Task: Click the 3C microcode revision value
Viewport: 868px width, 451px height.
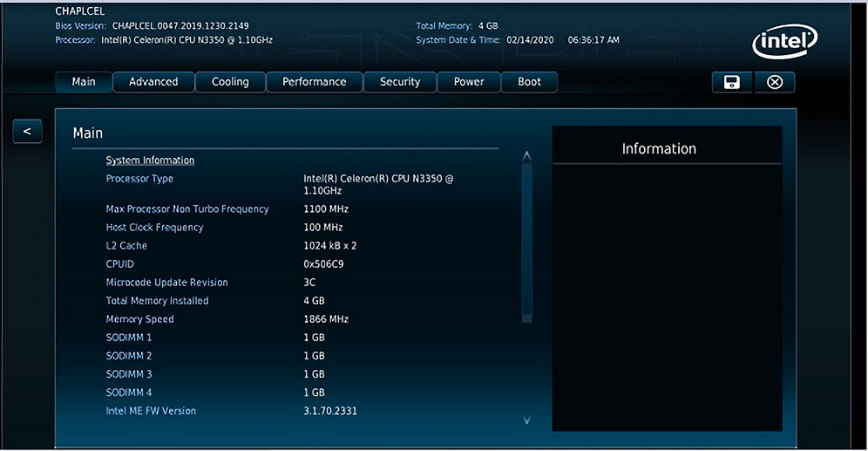Action: pyautogui.click(x=309, y=282)
